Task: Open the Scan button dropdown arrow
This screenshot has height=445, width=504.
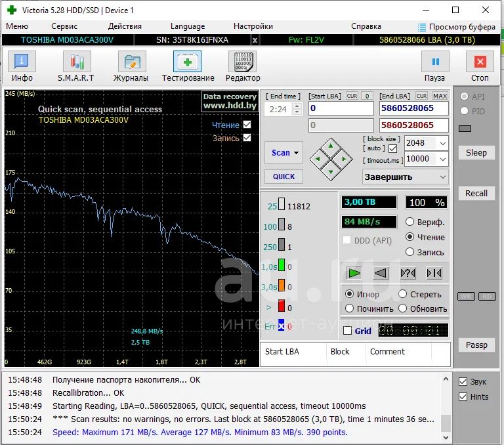Action: point(296,153)
